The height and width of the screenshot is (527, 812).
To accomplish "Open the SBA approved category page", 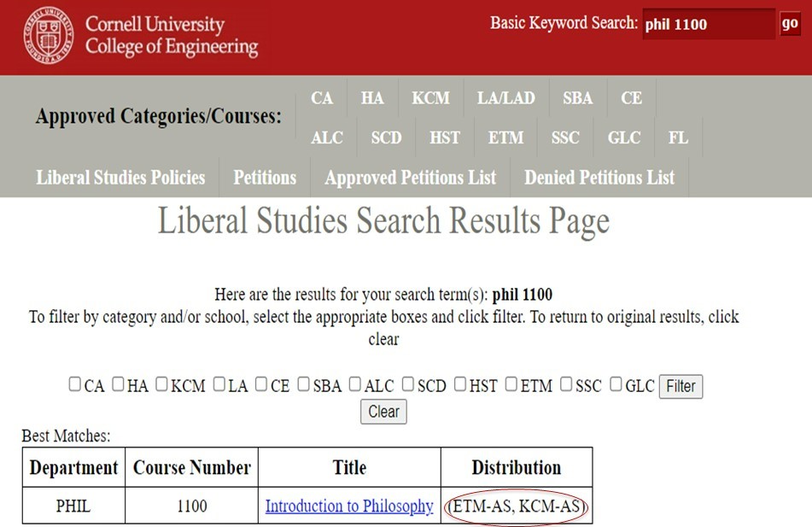I will tap(577, 97).
